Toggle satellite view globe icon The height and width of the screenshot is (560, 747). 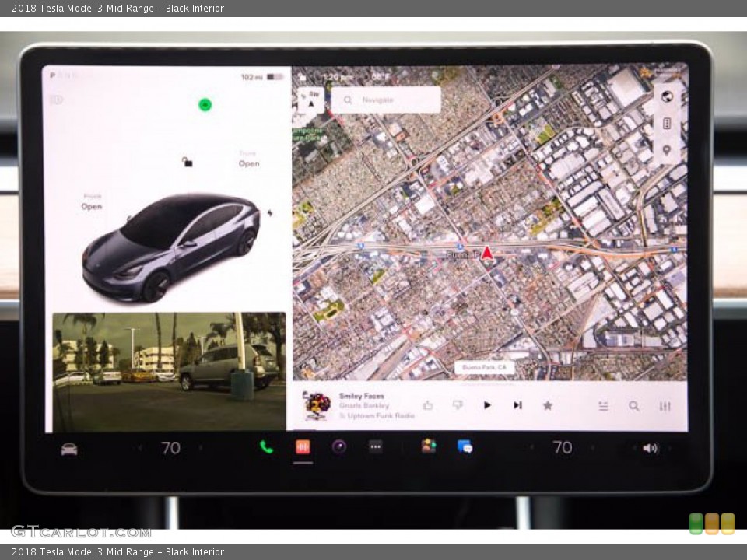pyautogui.click(x=667, y=96)
